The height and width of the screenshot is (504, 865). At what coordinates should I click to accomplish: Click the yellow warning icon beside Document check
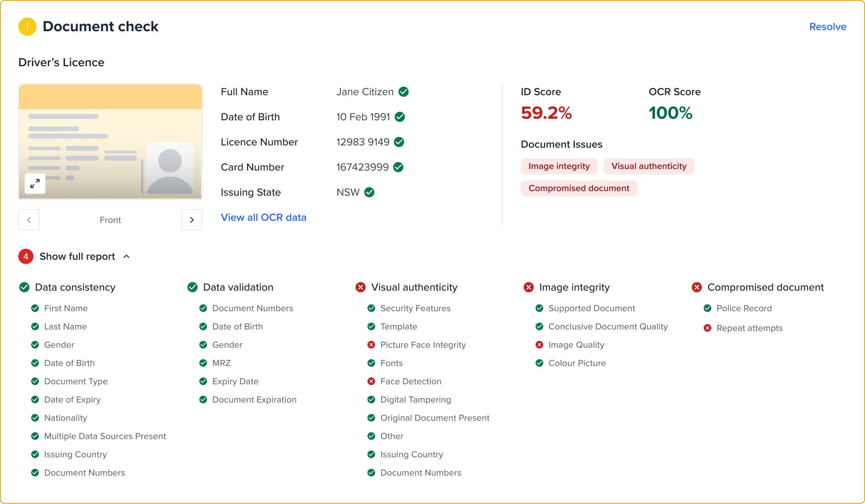[27, 27]
